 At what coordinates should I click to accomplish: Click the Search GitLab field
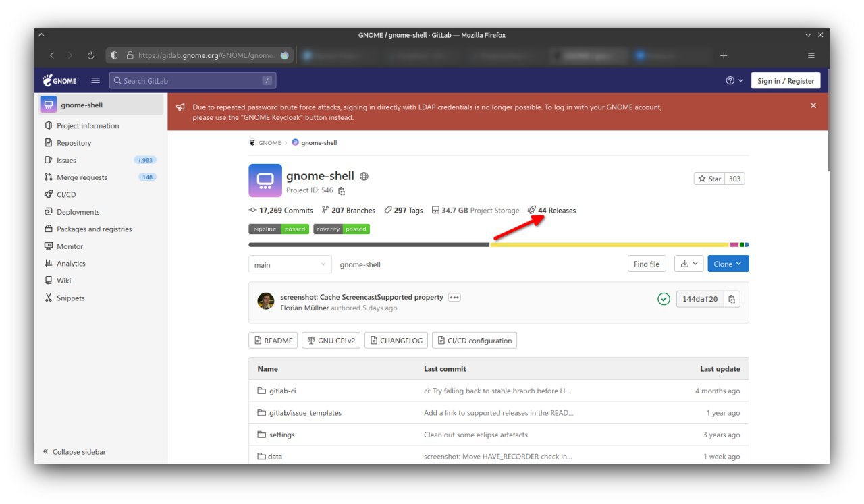click(192, 81)
